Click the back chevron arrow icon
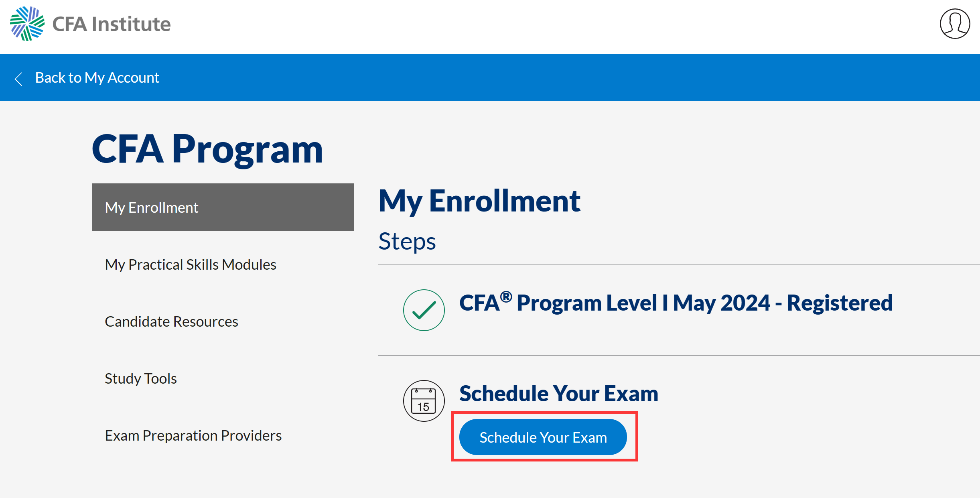This screenshot has width=980, height=498. tap(18, 78)
